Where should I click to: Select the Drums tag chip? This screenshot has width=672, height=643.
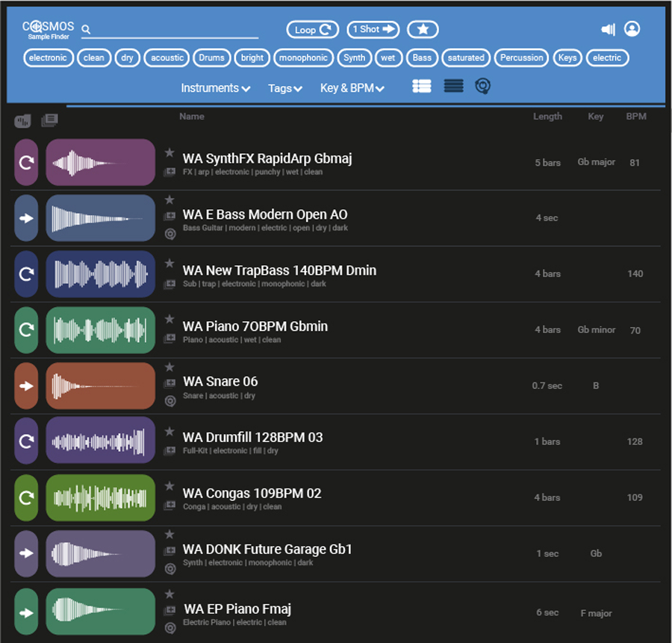(x=212, y=58)
